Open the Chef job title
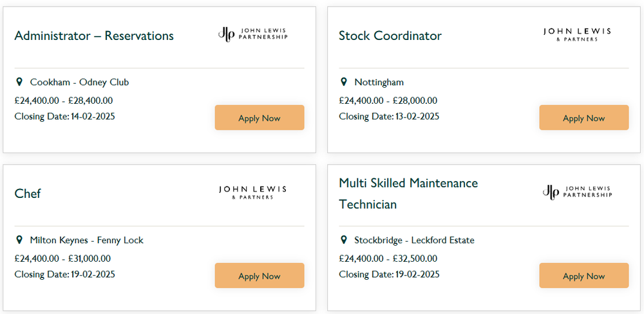 28,193
